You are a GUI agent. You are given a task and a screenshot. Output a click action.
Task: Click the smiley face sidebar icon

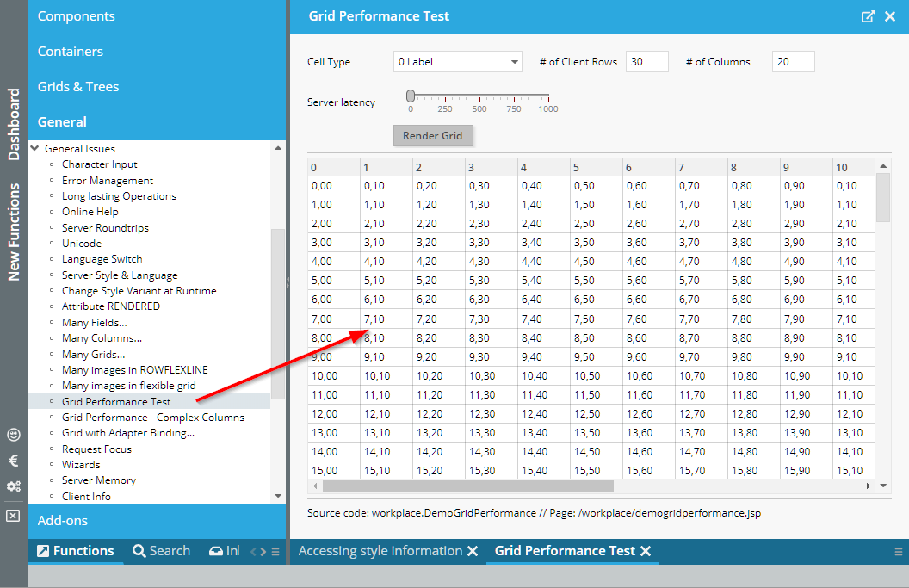(x=13, y=435)
